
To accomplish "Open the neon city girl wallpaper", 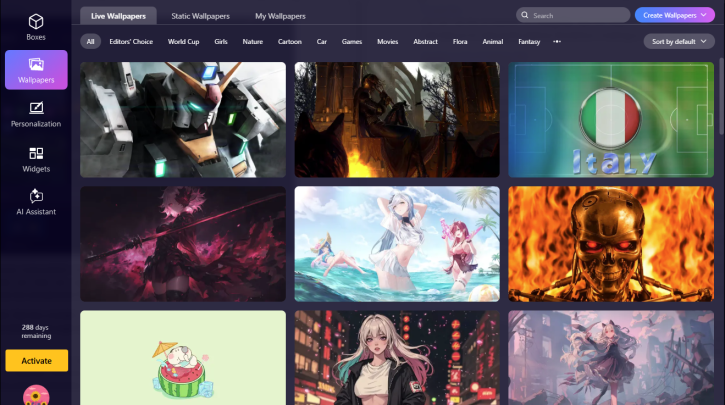I will [x=397, y=358].
